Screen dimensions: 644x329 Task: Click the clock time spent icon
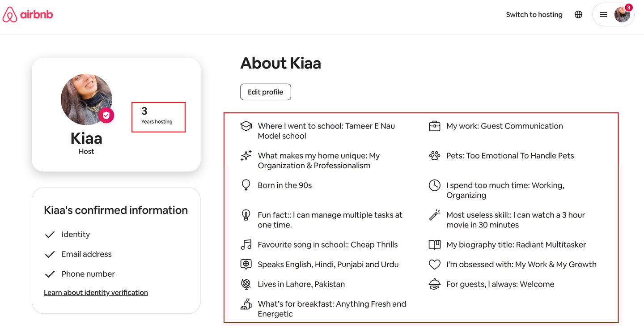pyautogui.click(x=434, y=185)
